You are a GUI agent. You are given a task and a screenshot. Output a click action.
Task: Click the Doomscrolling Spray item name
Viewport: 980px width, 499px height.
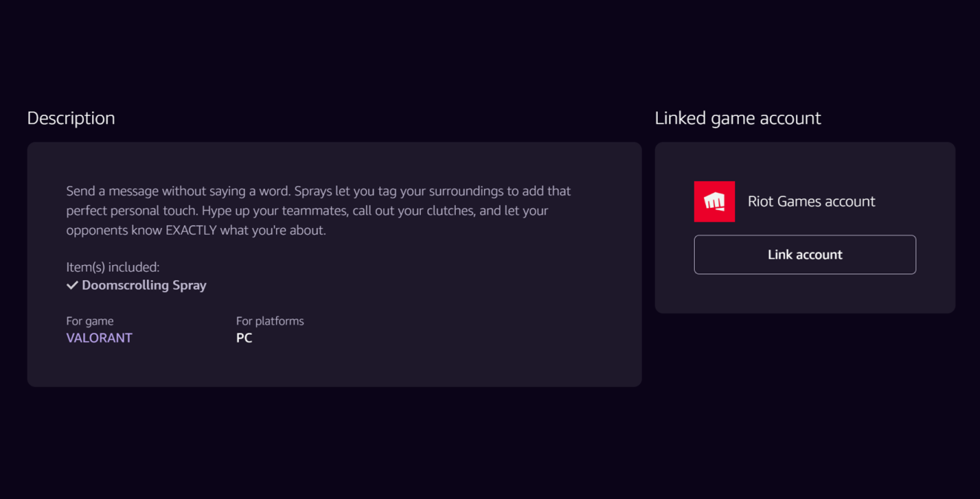(144, 285)
